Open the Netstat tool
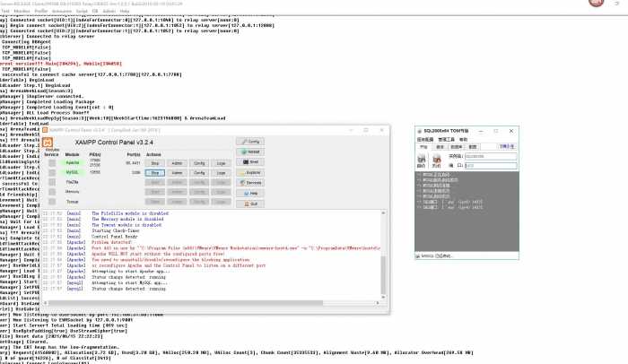Image resolution: width=628 pixels, height=364 pixels. tap(249, 152)
